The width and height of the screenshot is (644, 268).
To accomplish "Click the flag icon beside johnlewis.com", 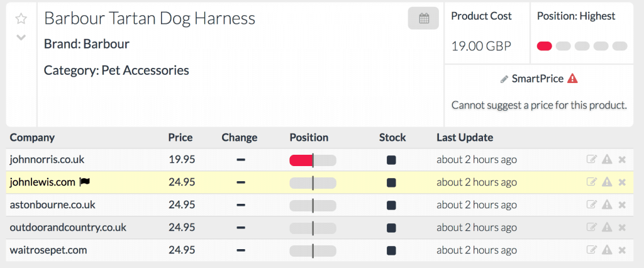I will [85, 182].
